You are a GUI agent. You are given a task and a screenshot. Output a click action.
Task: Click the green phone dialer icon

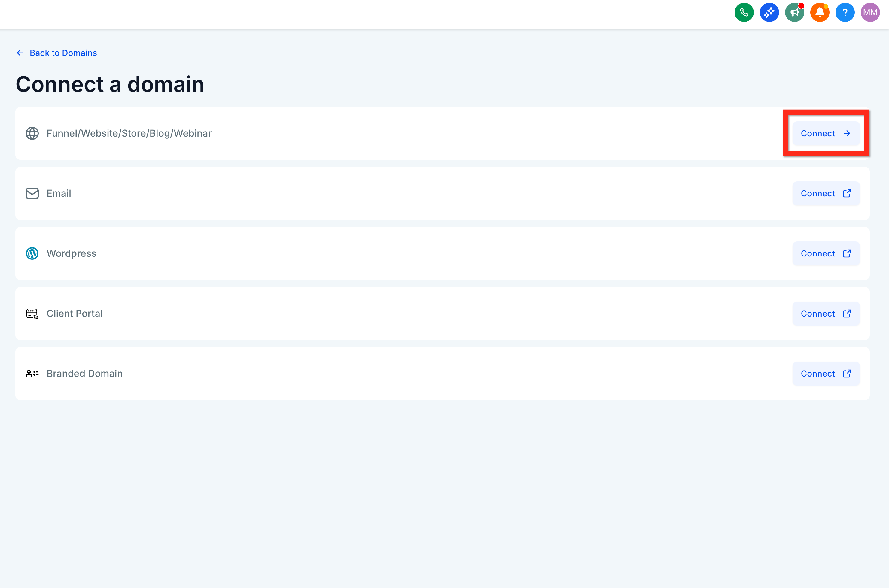pyautogui.click(x=744, y=12)
